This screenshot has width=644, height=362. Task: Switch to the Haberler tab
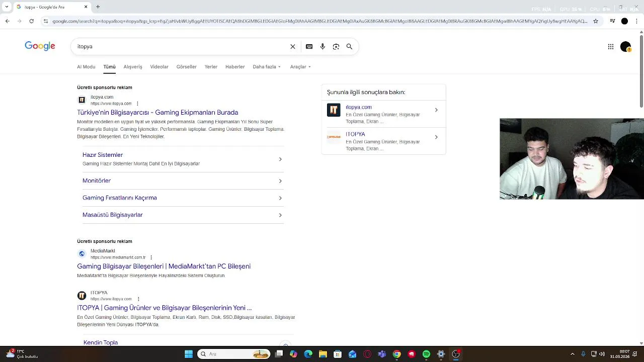coord(235,67)
